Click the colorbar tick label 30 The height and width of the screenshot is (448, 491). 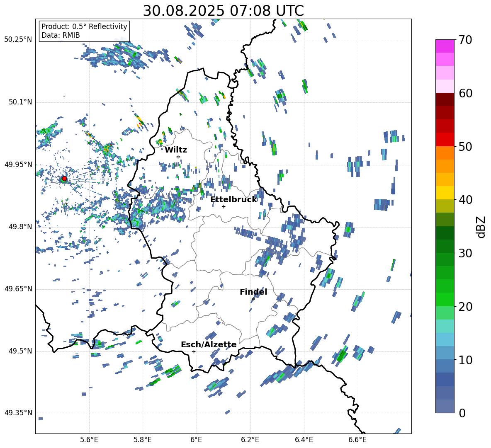[x=465, y=253]
